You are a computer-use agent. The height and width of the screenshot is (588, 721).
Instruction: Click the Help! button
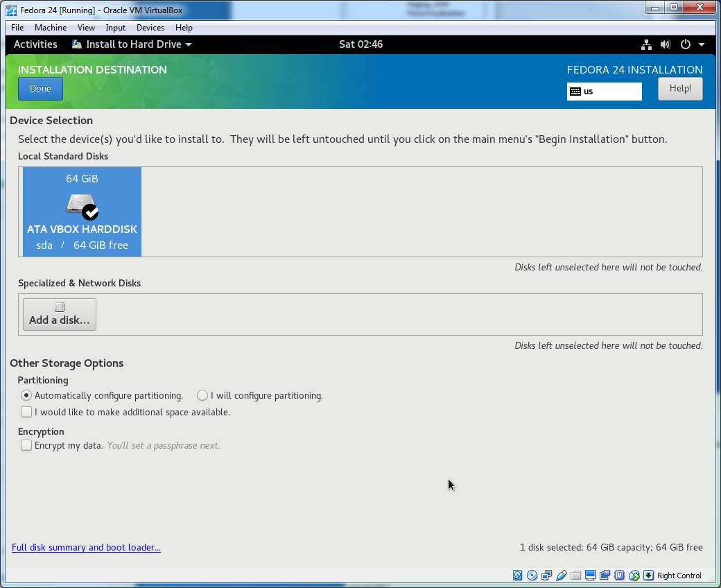point(680,89)
